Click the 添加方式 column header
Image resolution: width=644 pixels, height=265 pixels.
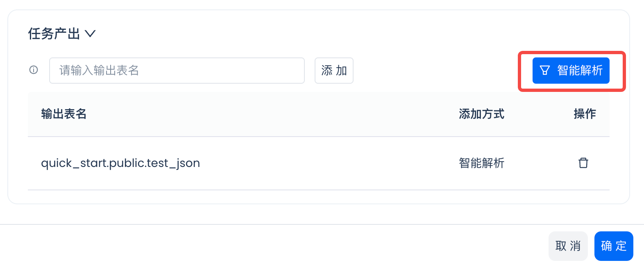[481, 114]
